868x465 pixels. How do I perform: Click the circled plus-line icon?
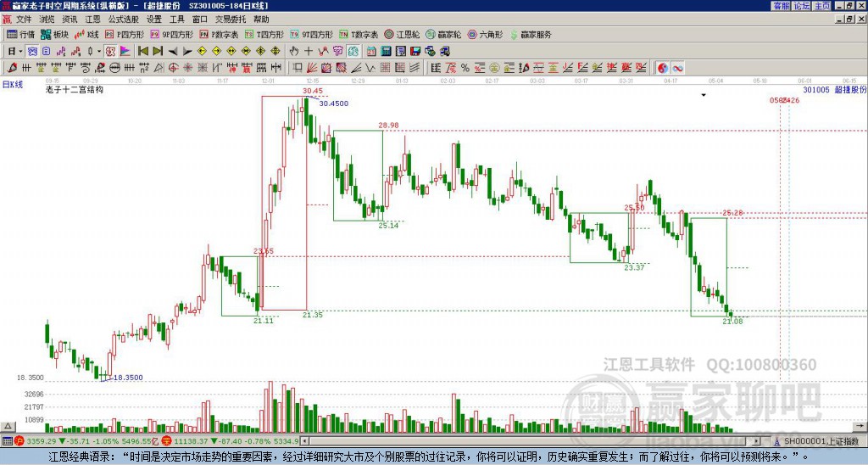pyautogui.click(x=114, y=68)
